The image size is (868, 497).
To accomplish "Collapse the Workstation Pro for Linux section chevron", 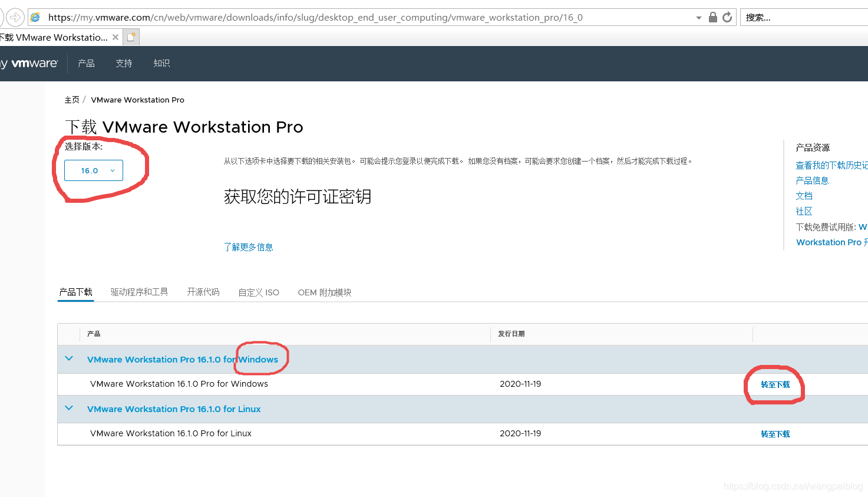I will point(69,408).
